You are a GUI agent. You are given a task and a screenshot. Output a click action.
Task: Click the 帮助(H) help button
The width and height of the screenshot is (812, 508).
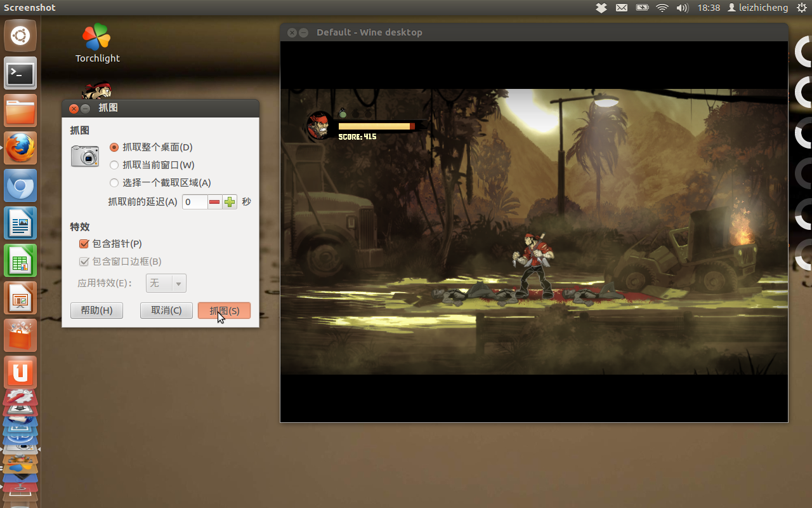[x=96, y=311]
